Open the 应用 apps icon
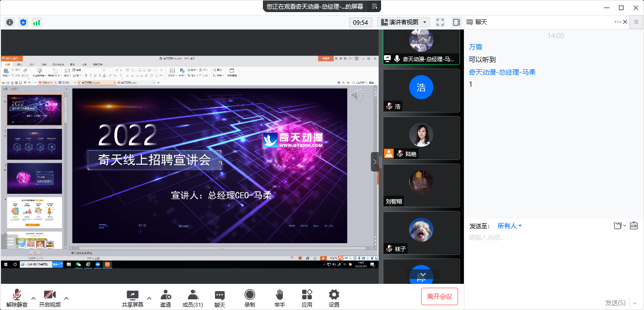 307,298
